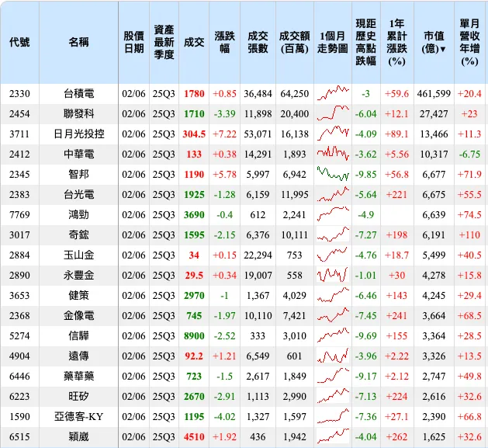The width and height of the screenshot is (488, 448).
Task: Click 台積電 market cap 461,599
Action: pos(434,93)
